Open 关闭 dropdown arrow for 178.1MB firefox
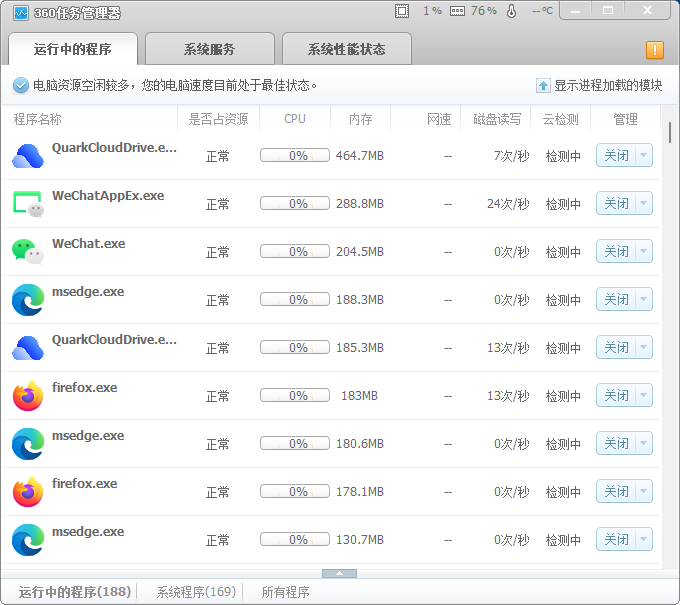Screen dimensions: 680x605 coord(644,491)
